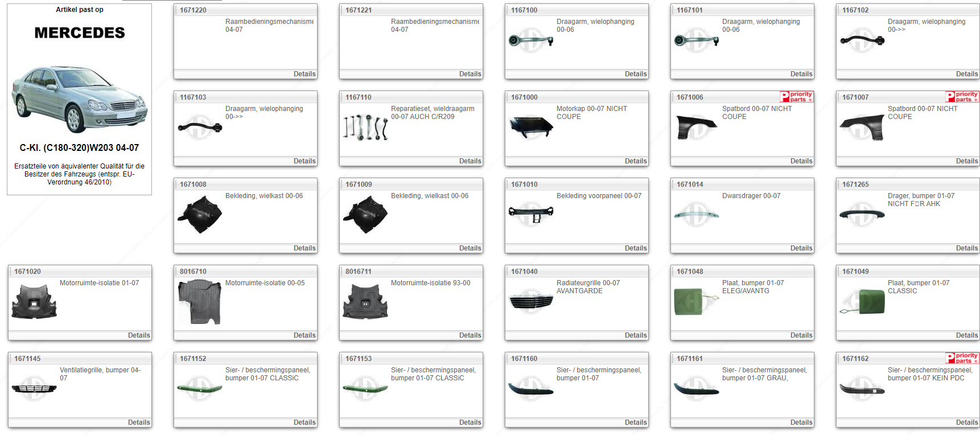Open Details for Bekleding voorpaneel 1671010
Viewport: 980px width, 435px height.
click(x=636, y=248)
